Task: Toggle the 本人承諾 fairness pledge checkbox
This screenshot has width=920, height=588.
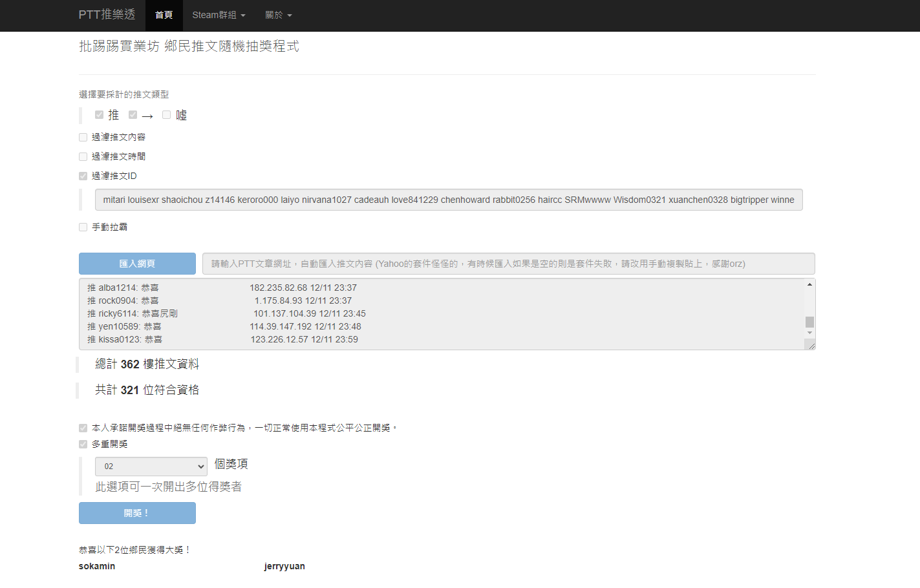Action: coord(83,428)
